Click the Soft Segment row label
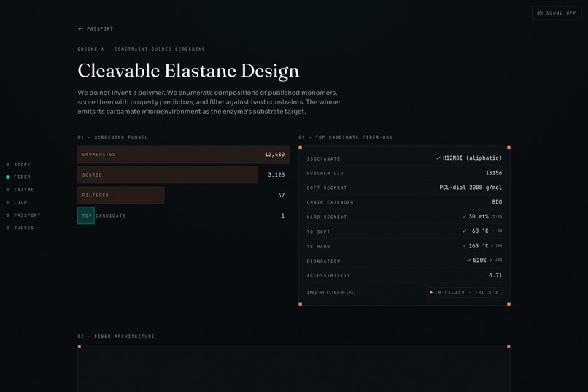This screenshot has width=588, height=392. pos(327,188)
